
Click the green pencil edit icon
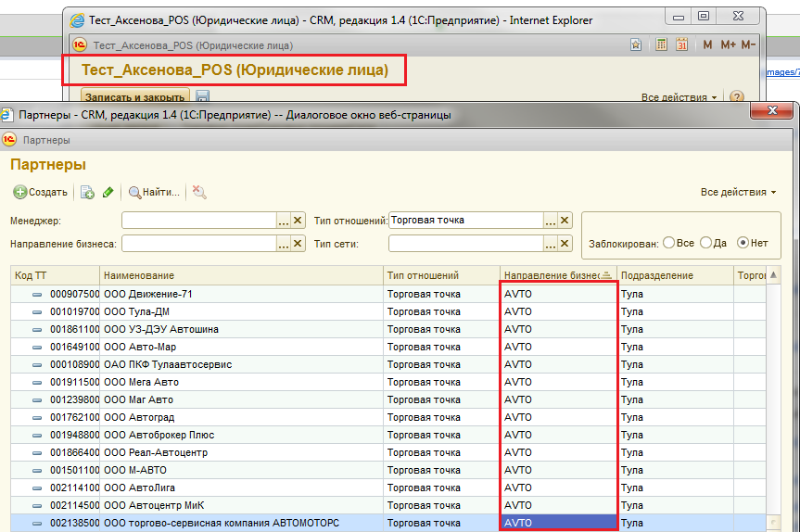(x=108, y=192)
